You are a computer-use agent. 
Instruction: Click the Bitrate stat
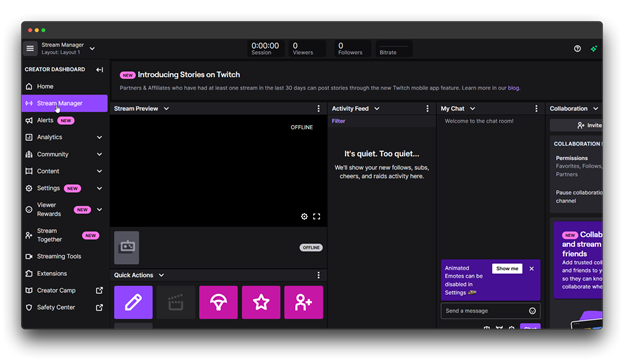pyautogui.click(x=394, y=49)
